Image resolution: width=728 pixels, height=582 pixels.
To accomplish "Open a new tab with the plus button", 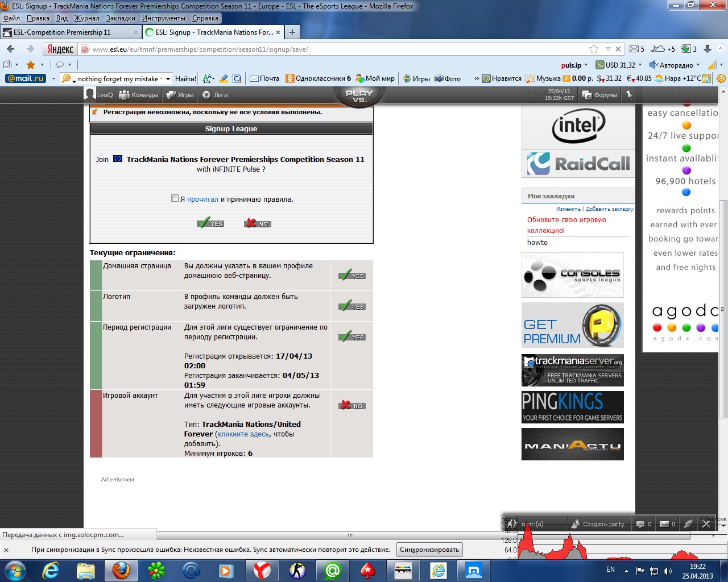I will click(x=292, y=32).
